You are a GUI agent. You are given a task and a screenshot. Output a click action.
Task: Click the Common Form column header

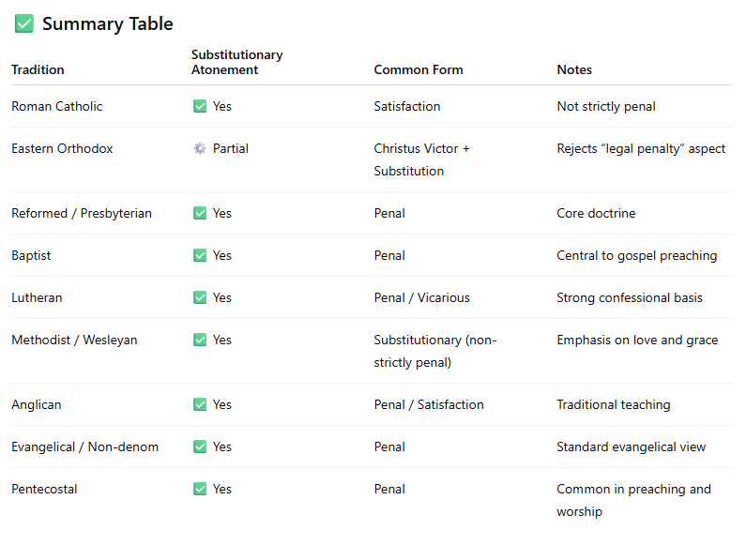418,69
